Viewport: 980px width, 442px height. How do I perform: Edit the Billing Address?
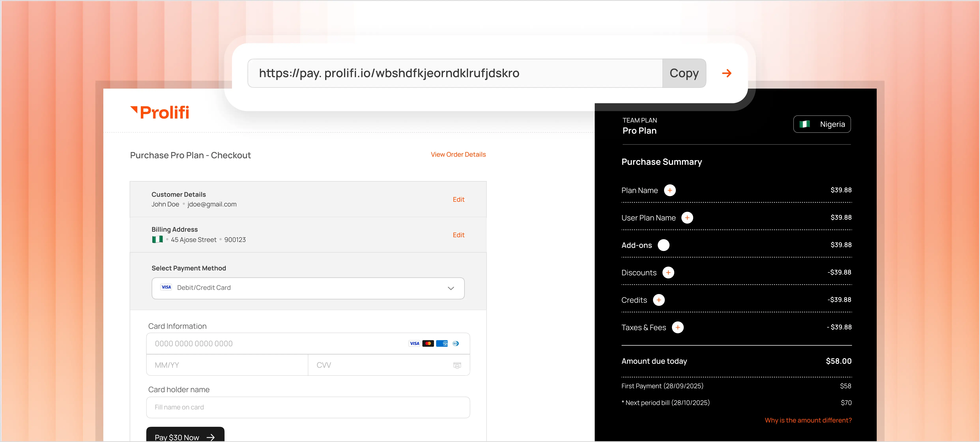pos(458,235)
